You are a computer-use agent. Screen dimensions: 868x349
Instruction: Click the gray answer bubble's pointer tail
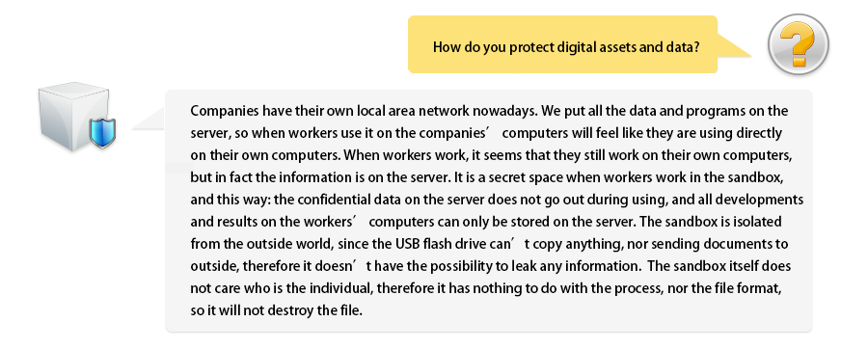tap(149, 119)
